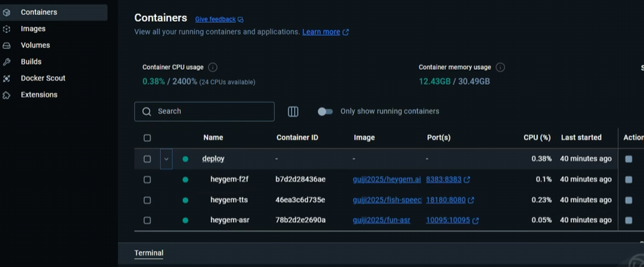This screenshot has width=644, height=267.
Task: Click the Image column header
Action: tap(364, 137)
